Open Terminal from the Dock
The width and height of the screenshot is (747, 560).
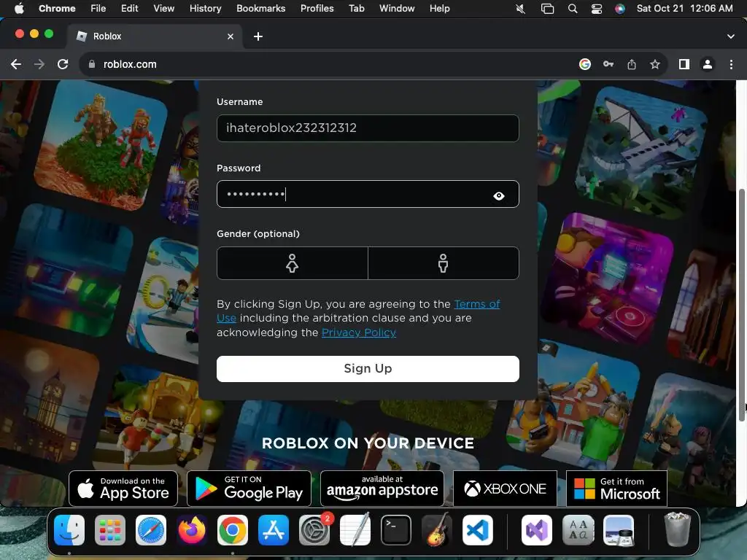(x=396, y=530)
